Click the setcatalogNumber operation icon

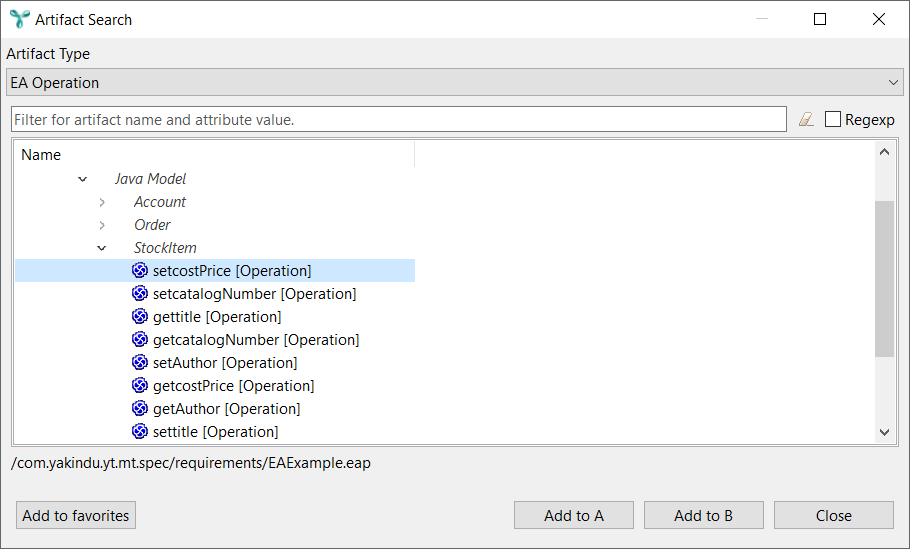click(140, 294)
